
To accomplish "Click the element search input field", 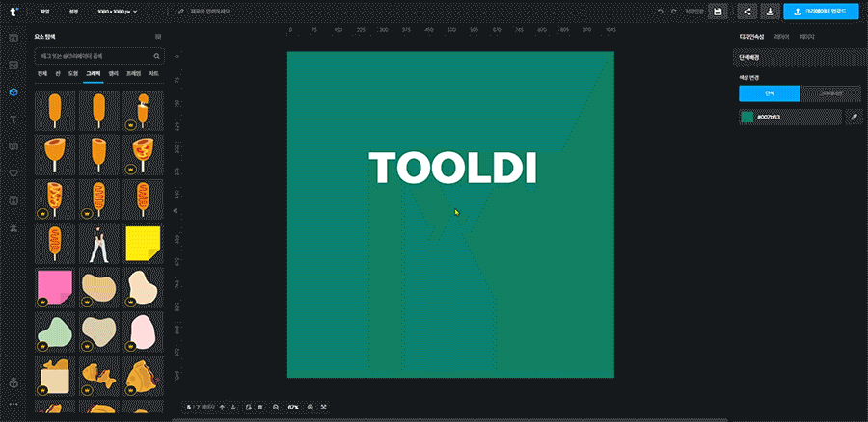I will click(x=98, y=57).
